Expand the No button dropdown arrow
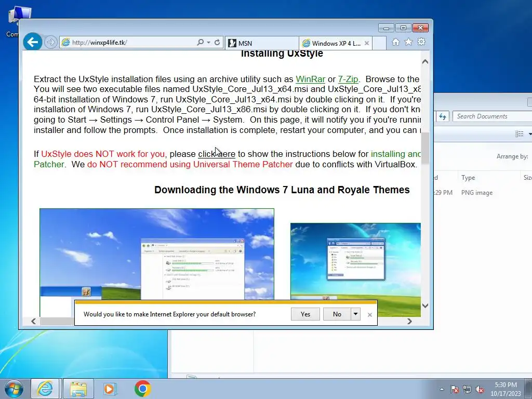 click(x=355, y=314)
